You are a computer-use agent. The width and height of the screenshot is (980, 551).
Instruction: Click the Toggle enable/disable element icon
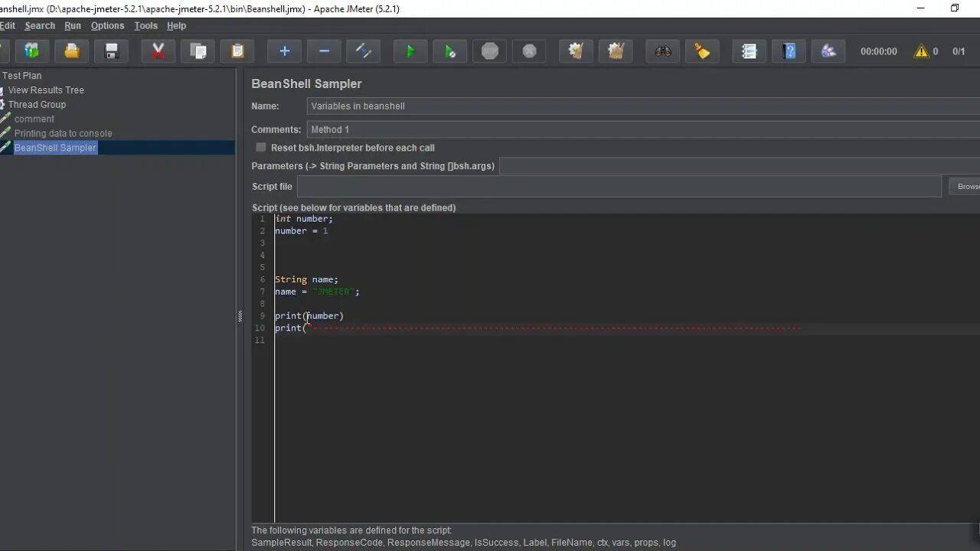click(x=364, y=51)
